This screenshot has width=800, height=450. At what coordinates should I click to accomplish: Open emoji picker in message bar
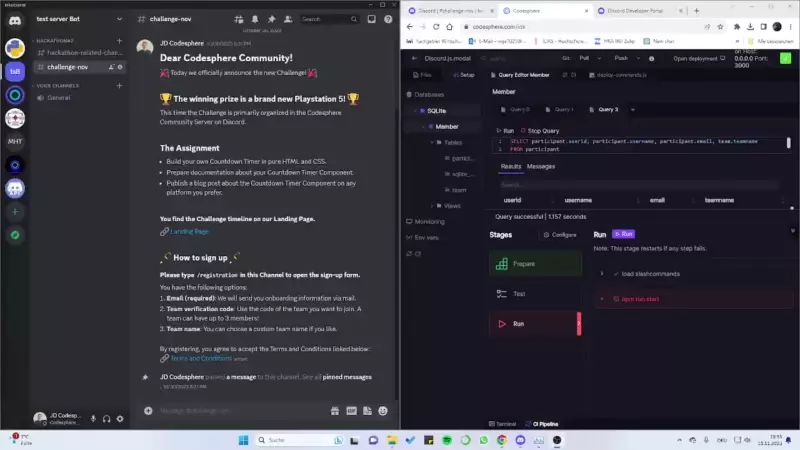tap(383, 411)
